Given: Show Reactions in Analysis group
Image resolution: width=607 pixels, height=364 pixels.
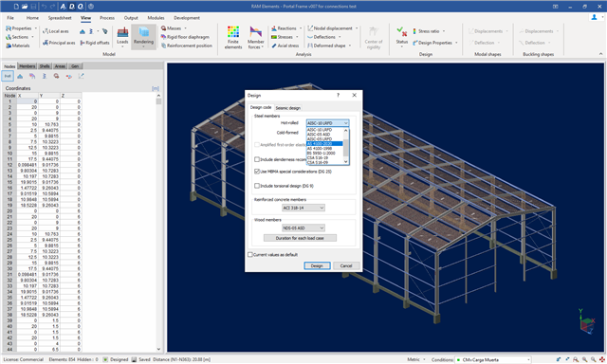Looking at the screenshot, I should point(284,28).
